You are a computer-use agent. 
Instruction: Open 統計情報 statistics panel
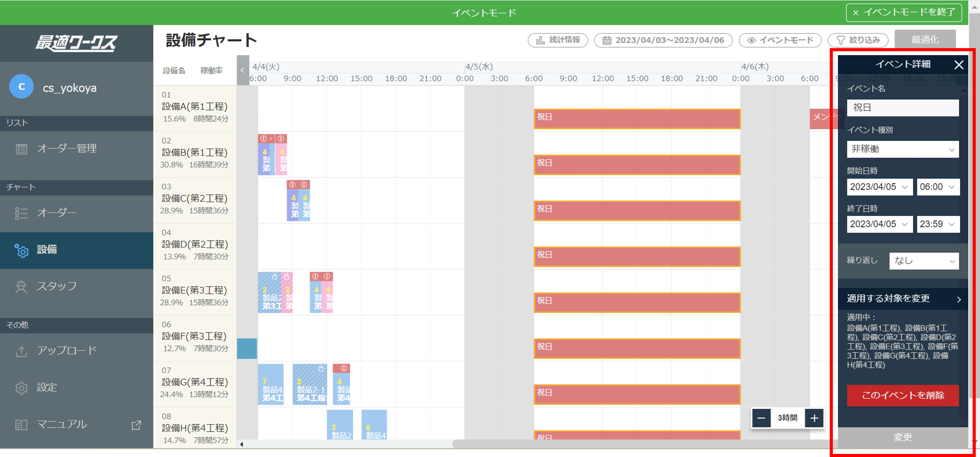(558, 40)
